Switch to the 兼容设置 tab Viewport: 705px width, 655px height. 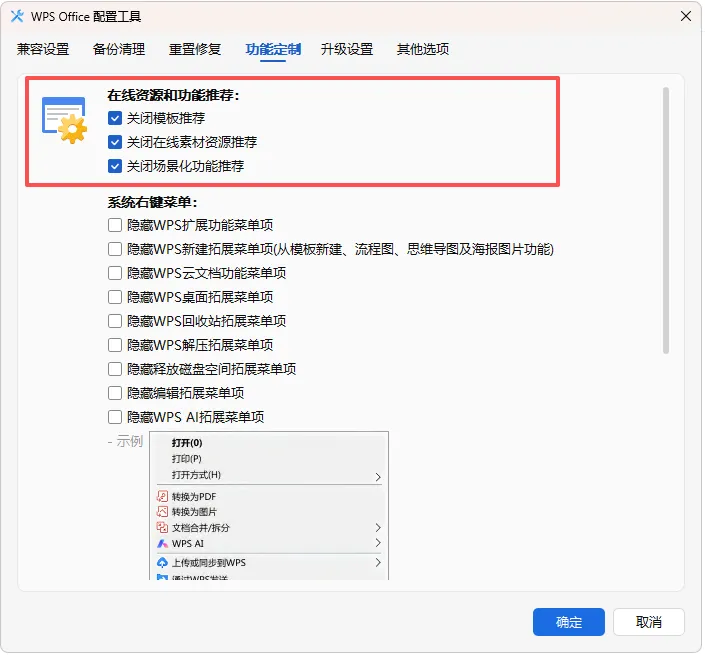click(43, 49)
